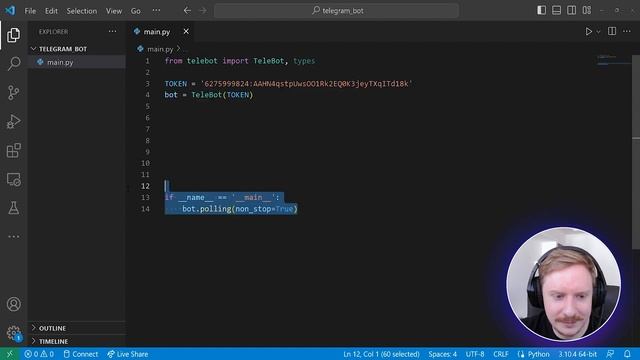Screen dimensions: 640x360
Task: Click line number 3 in gutter
Action: pos(147,84)
